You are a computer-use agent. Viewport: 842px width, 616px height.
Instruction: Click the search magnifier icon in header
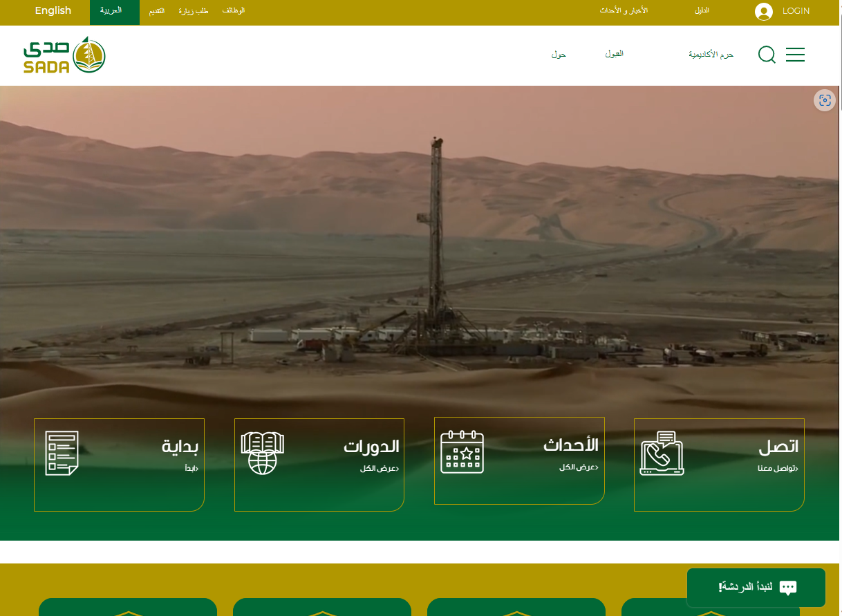click(x=767, y=55)
